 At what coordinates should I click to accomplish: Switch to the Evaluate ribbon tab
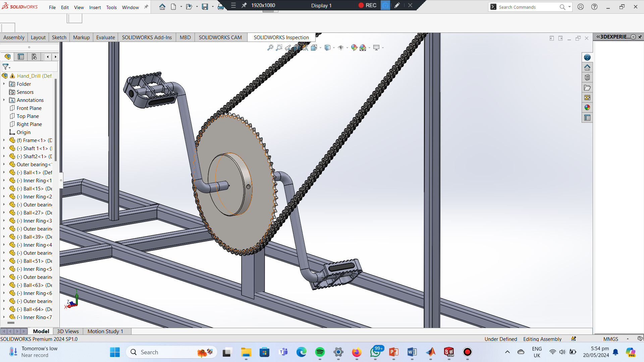tap(105, 37)
